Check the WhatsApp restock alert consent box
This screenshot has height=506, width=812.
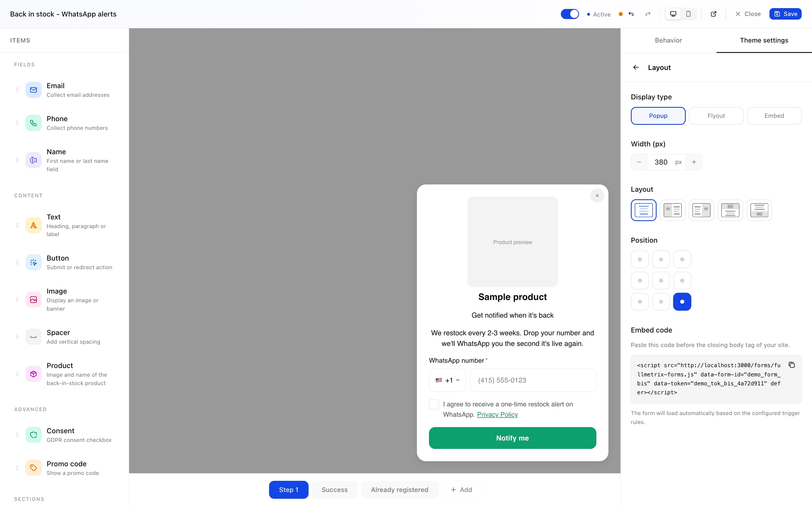click(x=434, y=404)
